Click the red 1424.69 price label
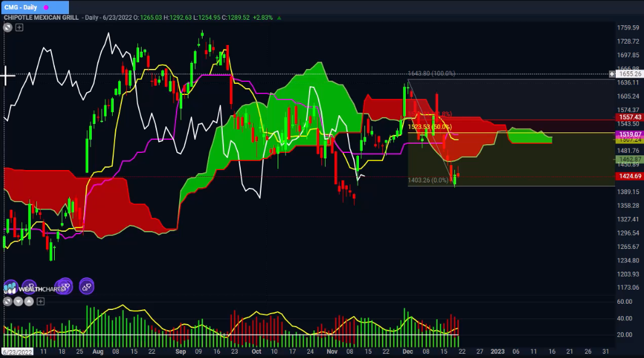 click(630, 176)
